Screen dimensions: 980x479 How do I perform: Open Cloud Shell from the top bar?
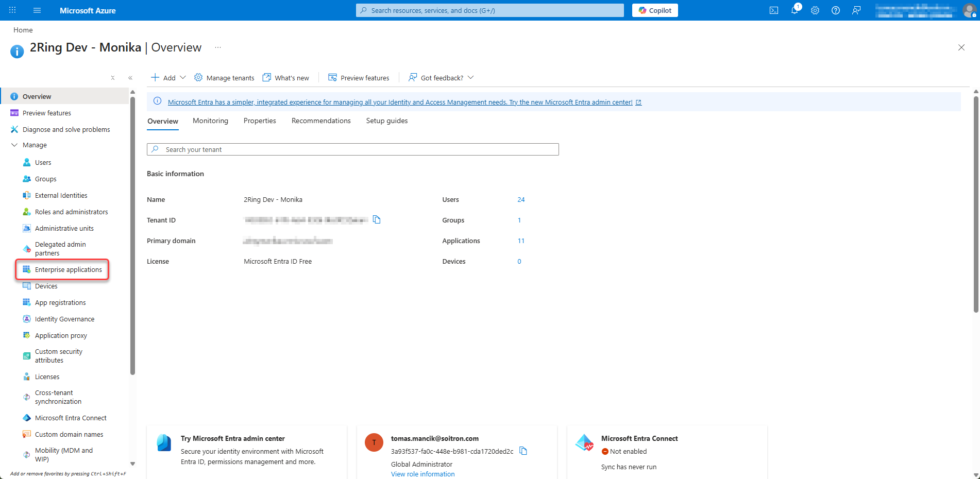point(773,10)
